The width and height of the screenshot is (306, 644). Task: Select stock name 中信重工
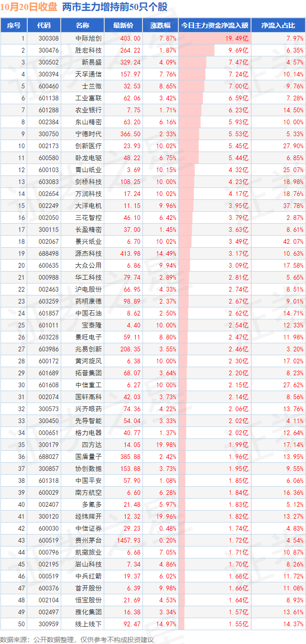click(88, 385)
